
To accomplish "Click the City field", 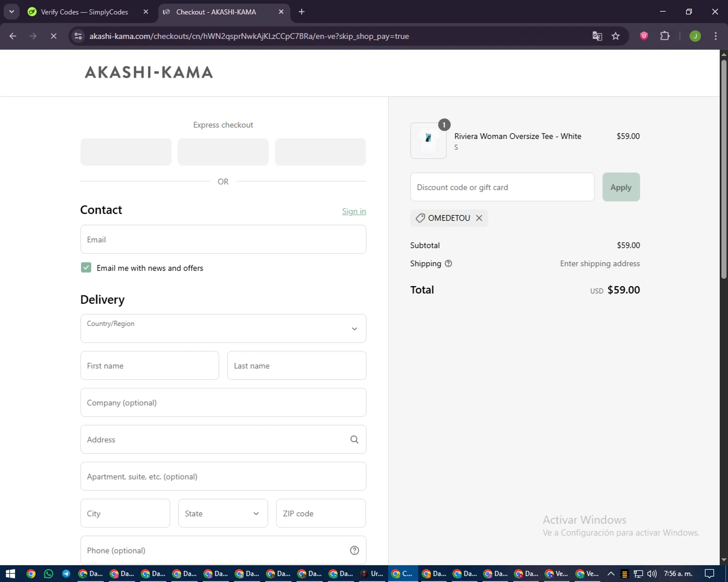I will point(125,513).
